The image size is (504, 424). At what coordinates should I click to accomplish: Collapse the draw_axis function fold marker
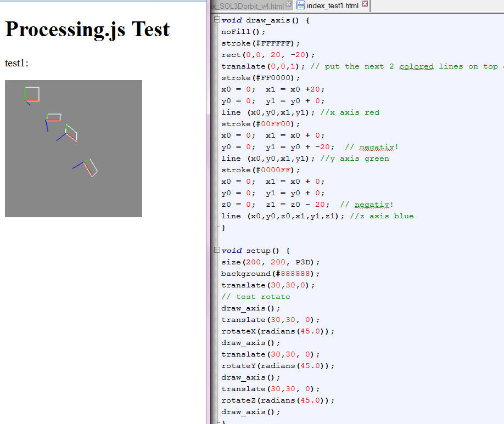pyautogui.click(x=217, y=20)
